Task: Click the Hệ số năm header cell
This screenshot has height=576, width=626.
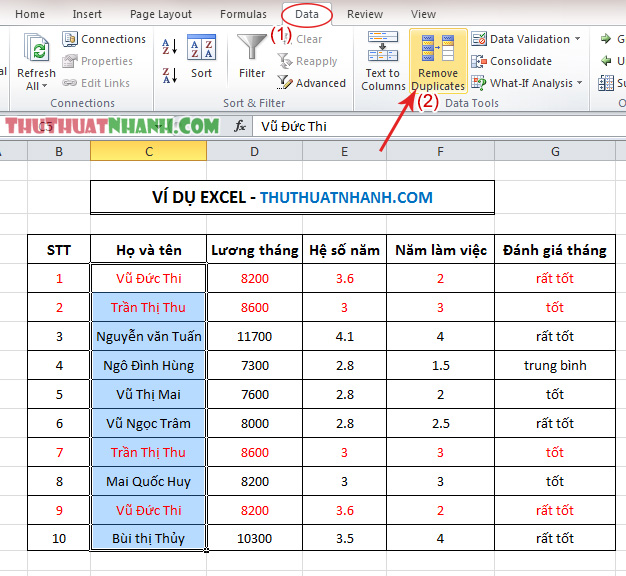Action: click(344, 249)
